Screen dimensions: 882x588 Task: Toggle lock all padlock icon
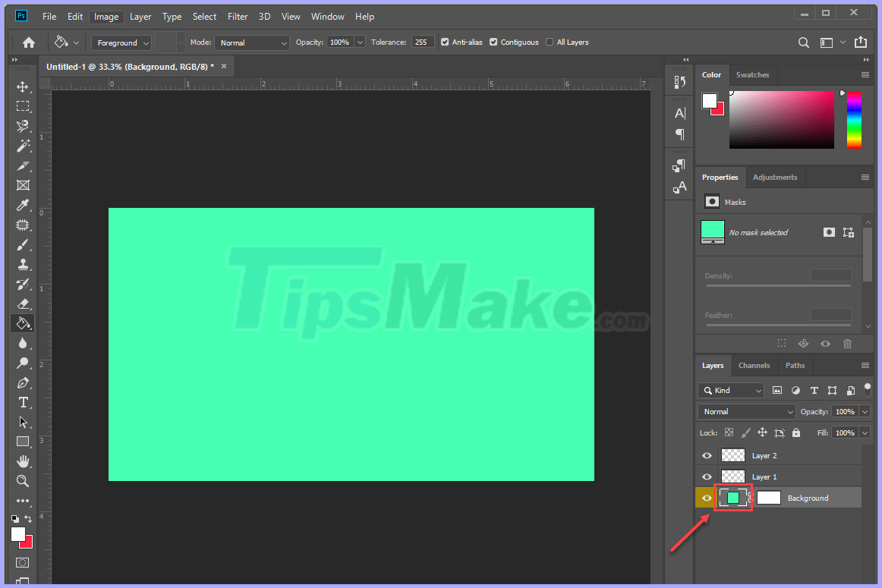(796, 432)
